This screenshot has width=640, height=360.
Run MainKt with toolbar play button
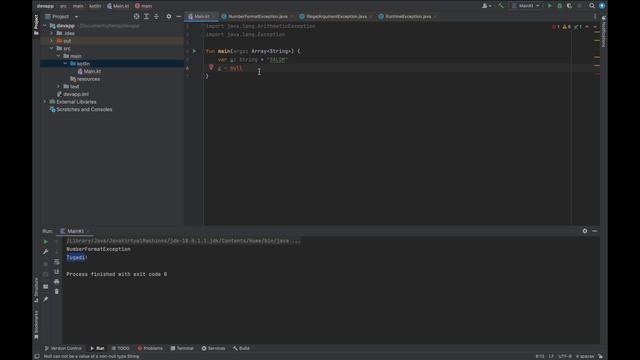[x=550, y=6]
